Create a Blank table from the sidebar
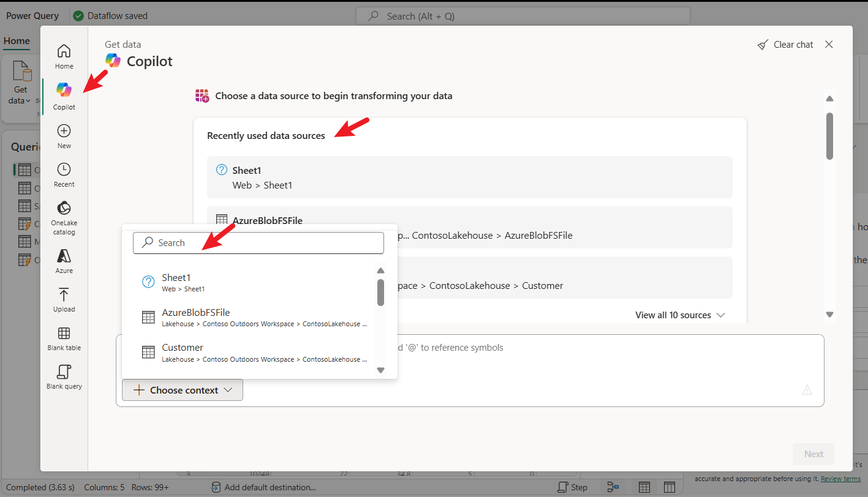The image size is (868, 497). [64, 337]
